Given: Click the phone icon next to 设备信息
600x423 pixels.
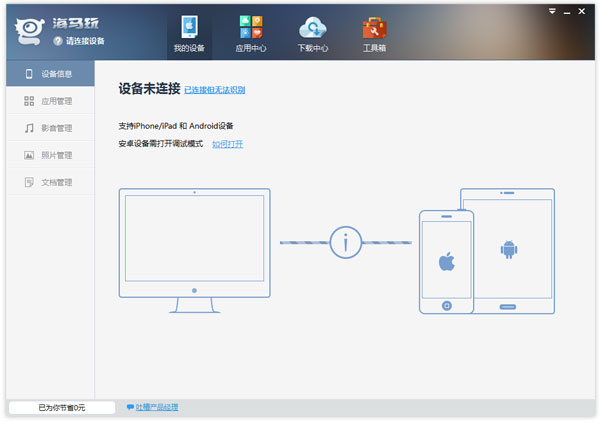Looking at the screenshot, I should tap(29, 73).
